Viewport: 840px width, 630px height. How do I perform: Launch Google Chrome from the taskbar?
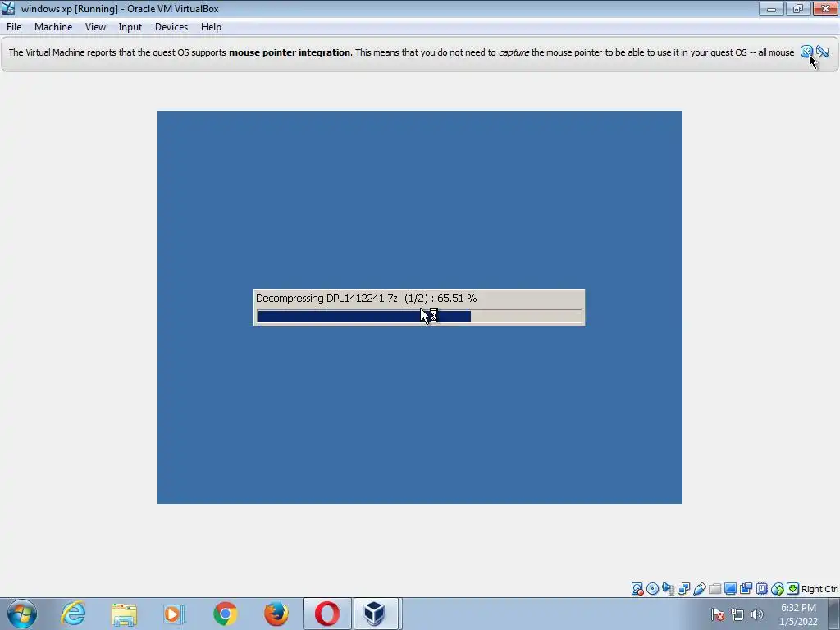click(225, 614)
